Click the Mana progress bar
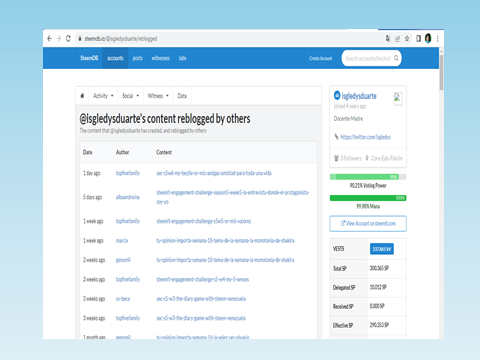Viewport: 480px width, 360px height. pyautogui.click(x=368, y=198)
